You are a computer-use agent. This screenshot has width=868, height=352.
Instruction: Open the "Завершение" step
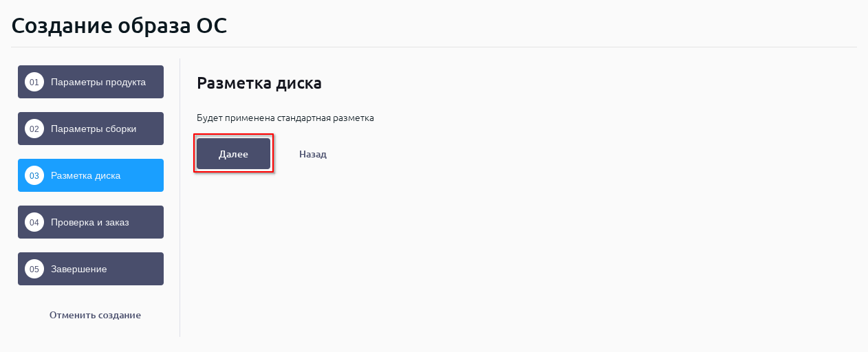click(79, 269)
